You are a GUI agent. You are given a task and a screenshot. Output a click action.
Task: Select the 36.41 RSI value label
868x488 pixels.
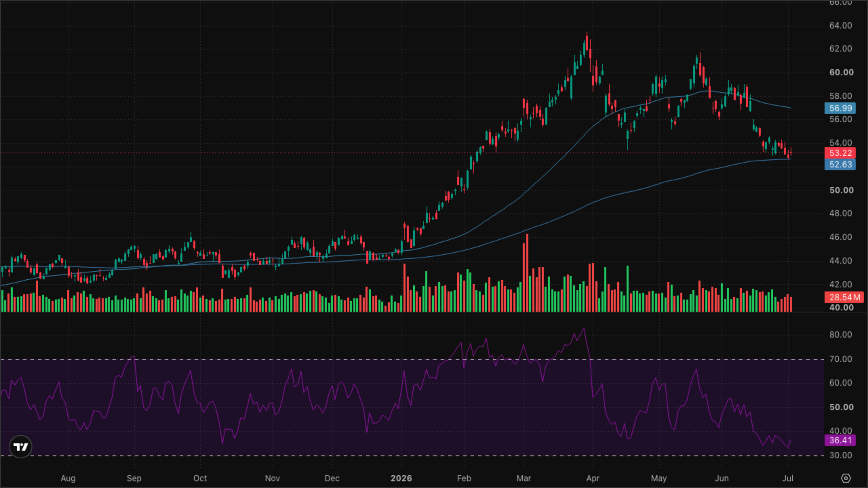coord(840,440)
